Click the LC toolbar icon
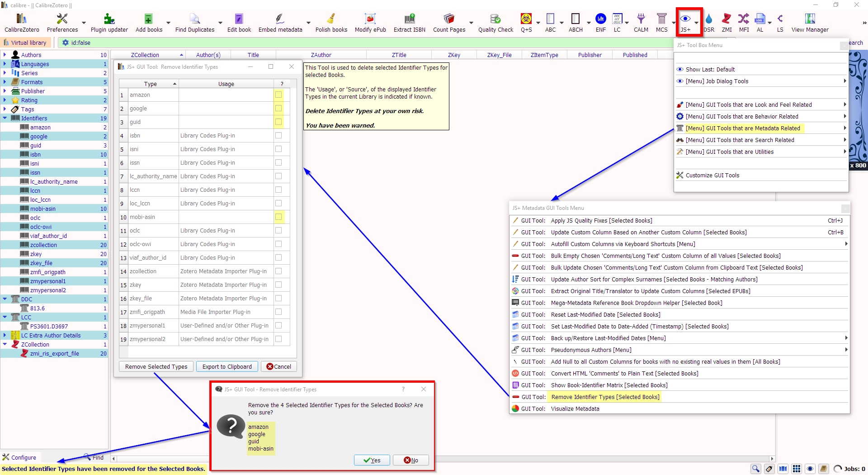Screen dimensions: 868x475 (x=617, y=23)
